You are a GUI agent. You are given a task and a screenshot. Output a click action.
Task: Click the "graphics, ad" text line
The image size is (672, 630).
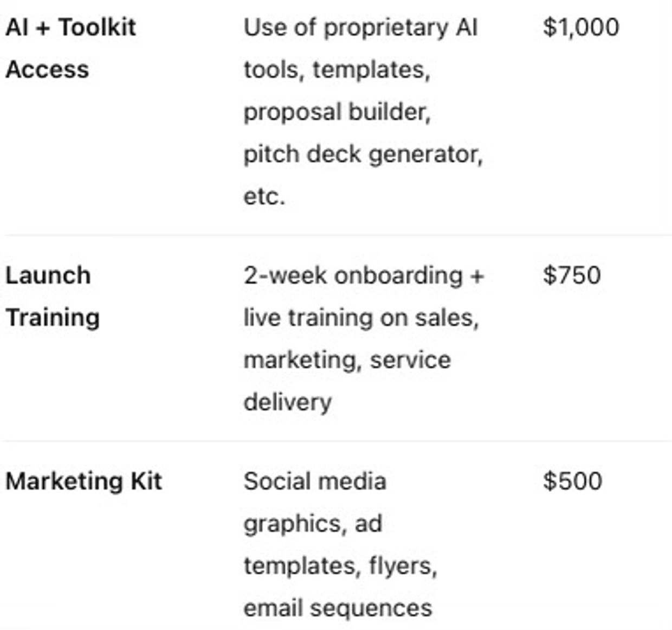313,524
